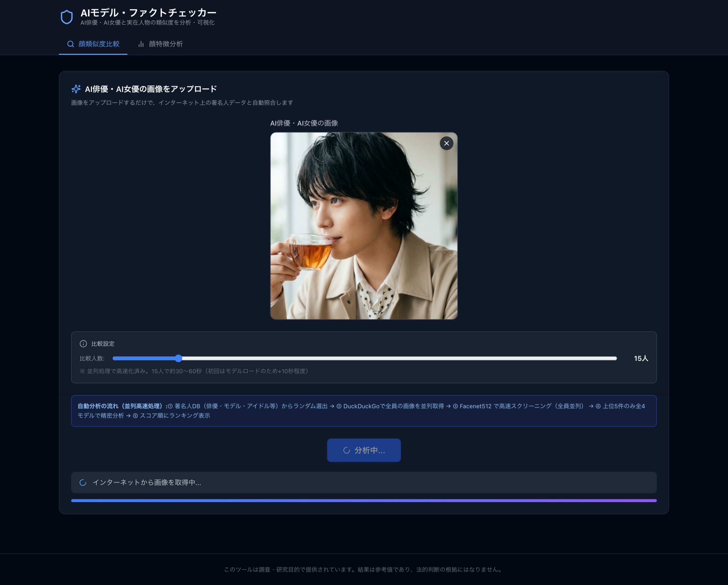Image resolution: width=728 pixels, height=585 pixels.
Task: Adjust the 比較人数 slider handle
Action: tap(179, 358)
